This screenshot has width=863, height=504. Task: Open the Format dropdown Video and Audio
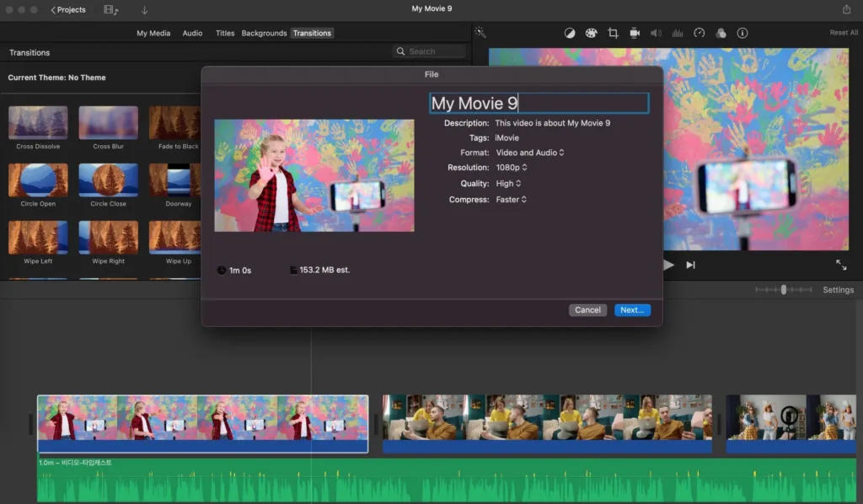tap(530, 153)
